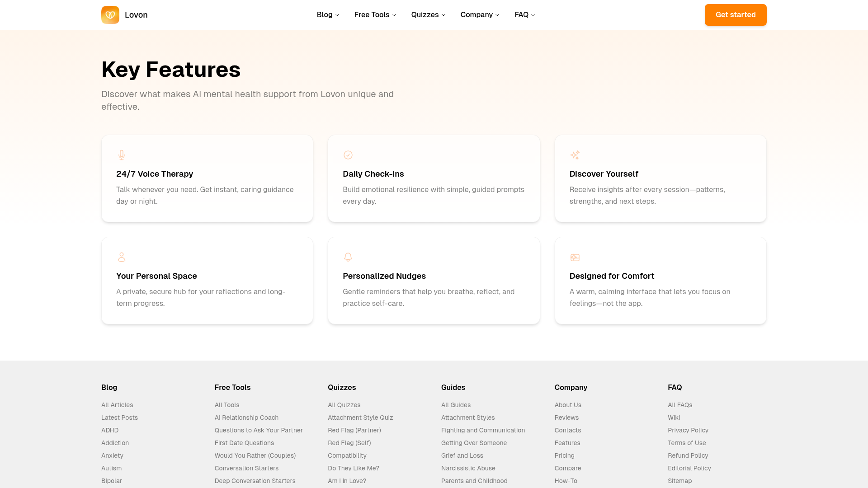
Task: Click the checkmark circle icon on Daily Check-Ins
Action: tap(348, 155)
